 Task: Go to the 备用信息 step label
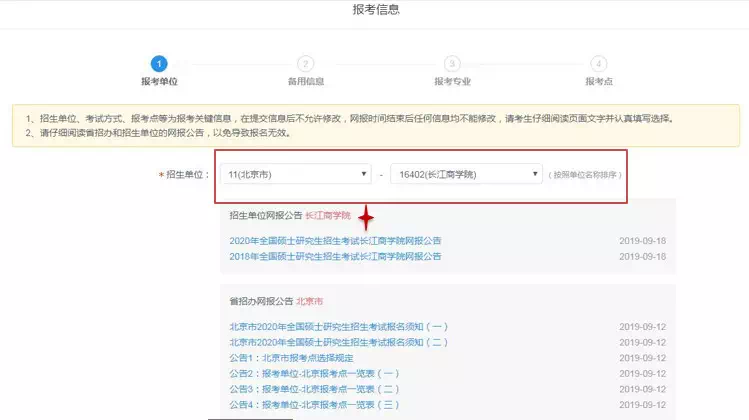pyautogui.click(x=306, y=81)
